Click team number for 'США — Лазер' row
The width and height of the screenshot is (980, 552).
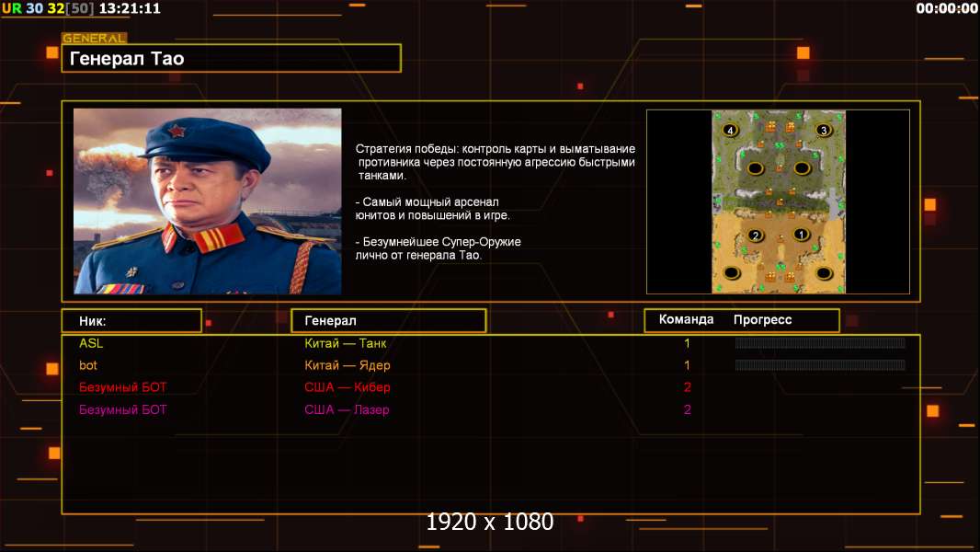(687, 409)
